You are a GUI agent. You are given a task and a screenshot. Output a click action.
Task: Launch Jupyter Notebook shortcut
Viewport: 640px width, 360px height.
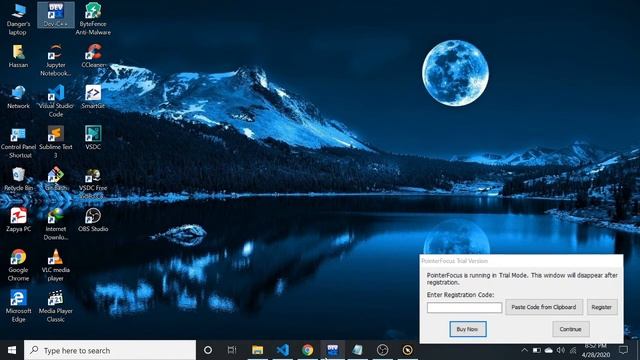point(56,60)
